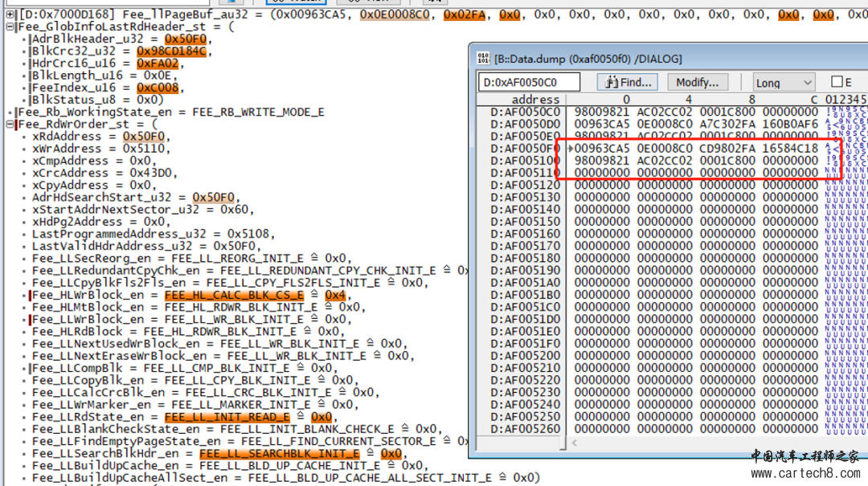Select the BlkStatus_u8 = 0x0 entry
The image size is (868, 486).
point(97,100)
